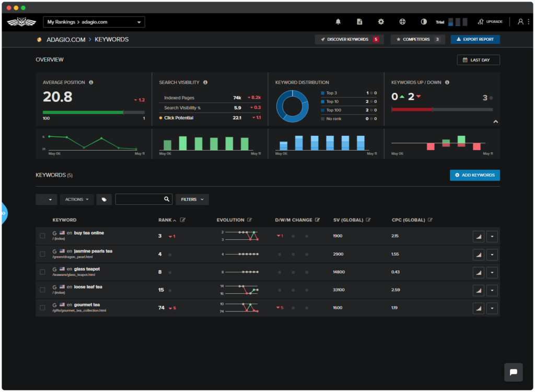The image size is (535, 392).
Task: Click Export Report
Action: coord(475,40)
